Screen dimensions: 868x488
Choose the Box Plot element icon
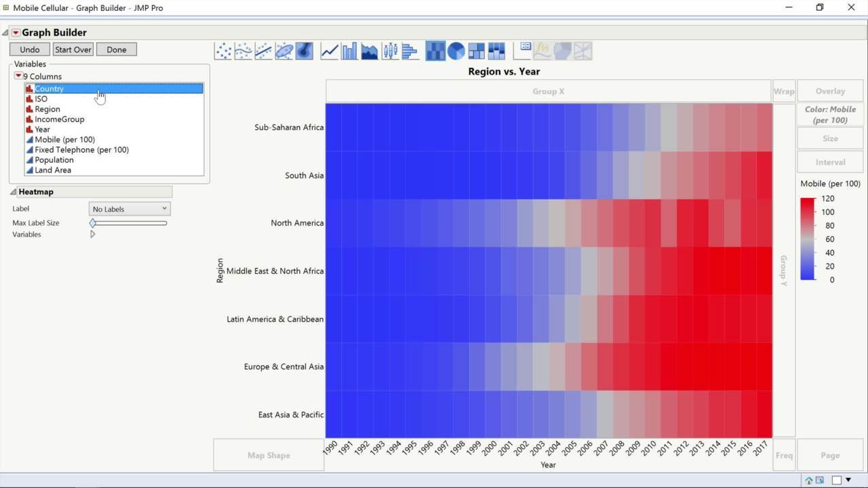389,50
